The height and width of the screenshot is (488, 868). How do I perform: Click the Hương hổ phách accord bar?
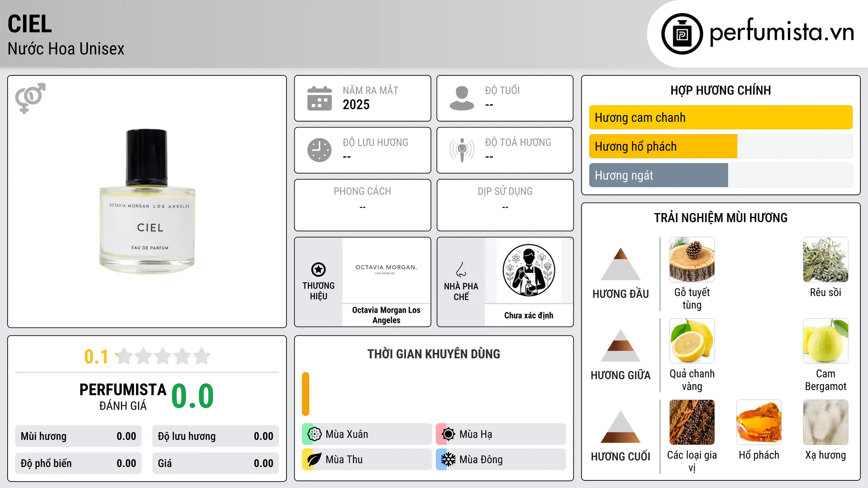(x=721, y=146)
